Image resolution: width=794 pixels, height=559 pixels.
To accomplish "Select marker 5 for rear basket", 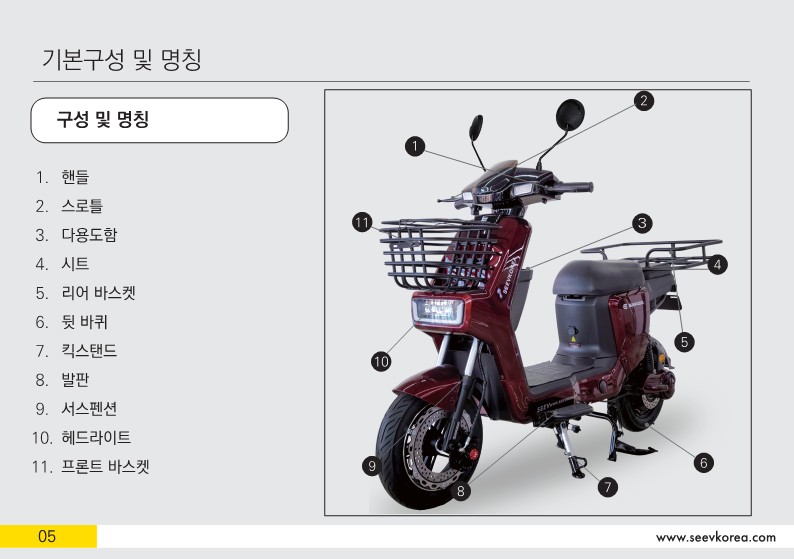I will coord(684,342).
